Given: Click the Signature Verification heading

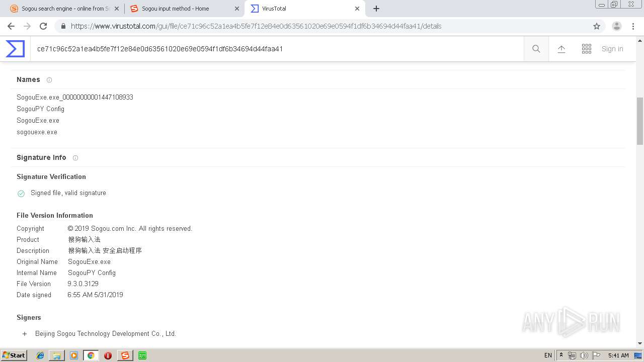Looking at the screenshot, I should (x=51, y=177).
